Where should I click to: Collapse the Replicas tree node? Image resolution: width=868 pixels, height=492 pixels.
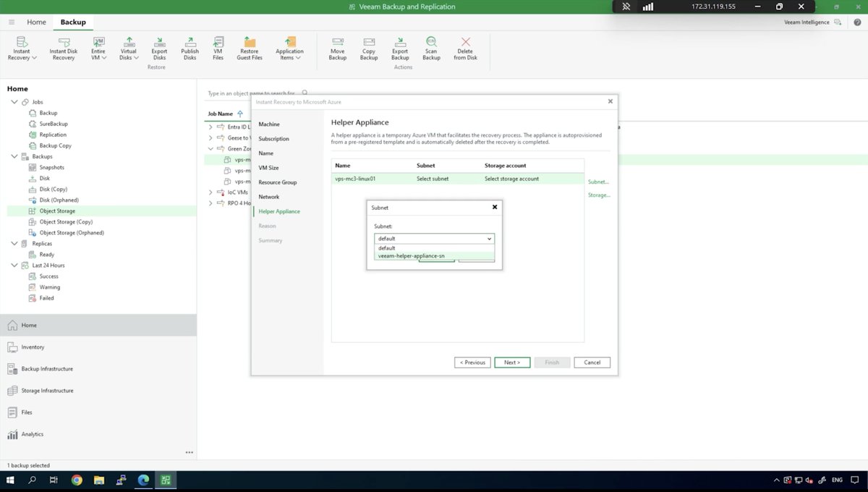14,243
